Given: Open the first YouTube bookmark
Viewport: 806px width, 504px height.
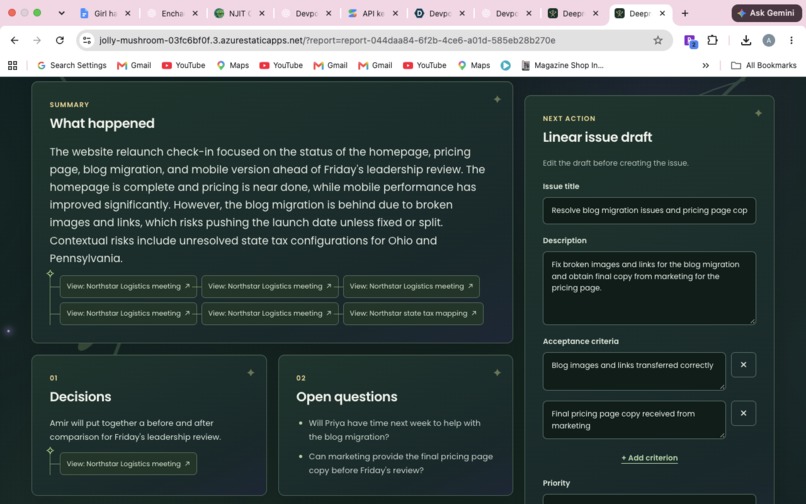Looking at the screenshot, I should (184, 65).
